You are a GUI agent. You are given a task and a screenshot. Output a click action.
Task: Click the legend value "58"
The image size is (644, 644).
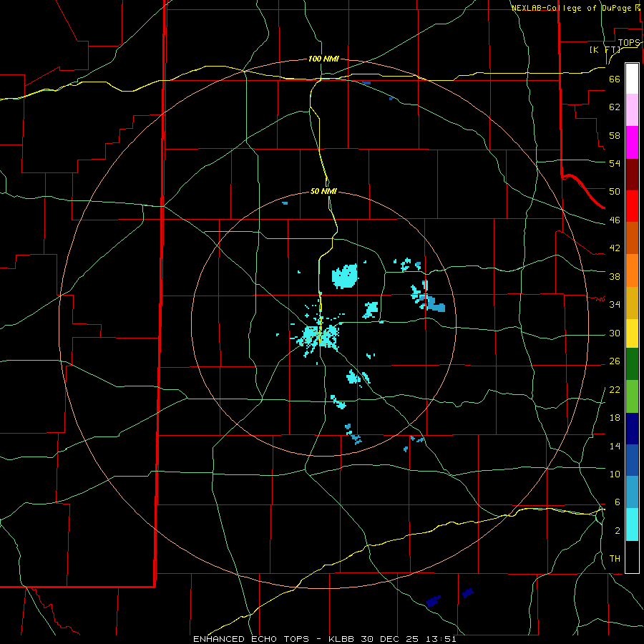click(615, 135)
